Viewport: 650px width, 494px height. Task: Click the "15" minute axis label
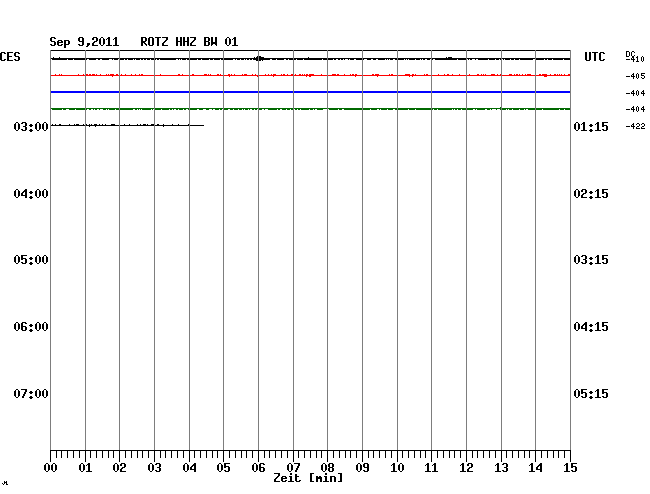[570, 468]
